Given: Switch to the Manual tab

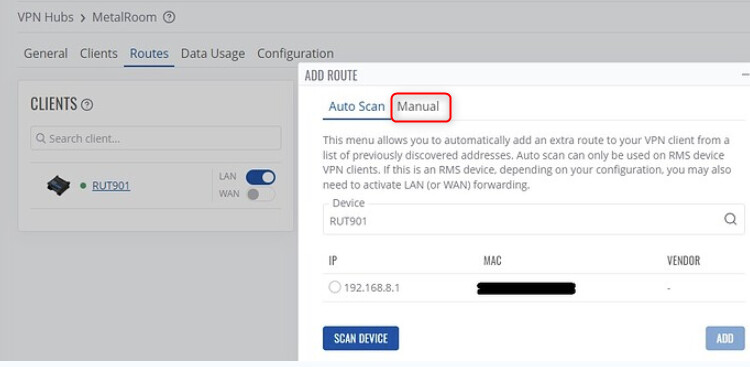Looking at the screenshot, I should 418,106.
